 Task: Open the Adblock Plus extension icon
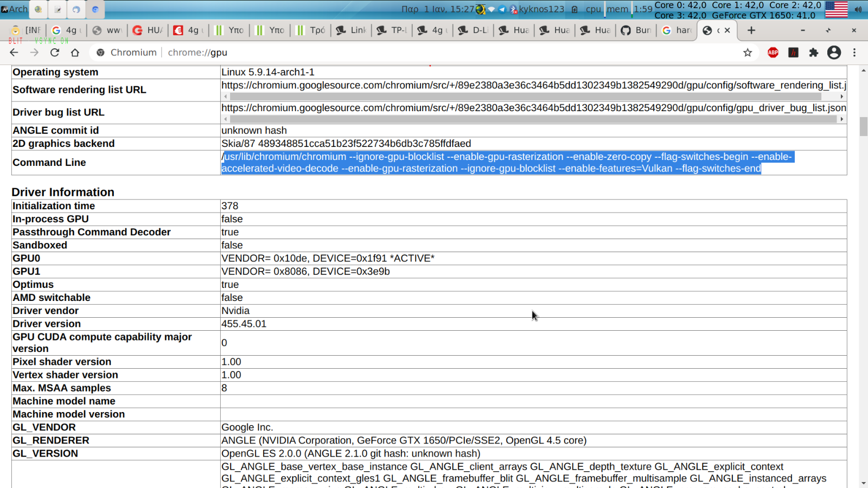(x=773, y=53)
